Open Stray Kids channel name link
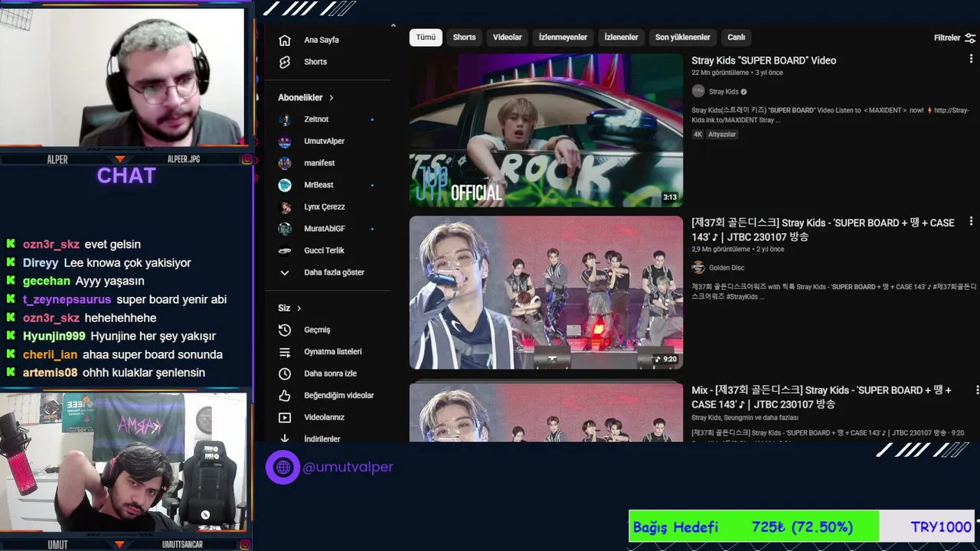 [x=724, y=92]
